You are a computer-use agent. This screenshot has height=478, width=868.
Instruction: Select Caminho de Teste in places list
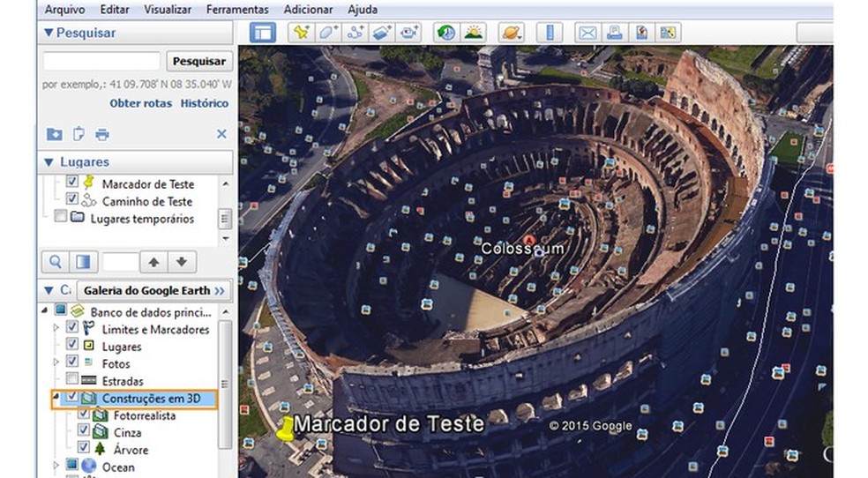147,201
